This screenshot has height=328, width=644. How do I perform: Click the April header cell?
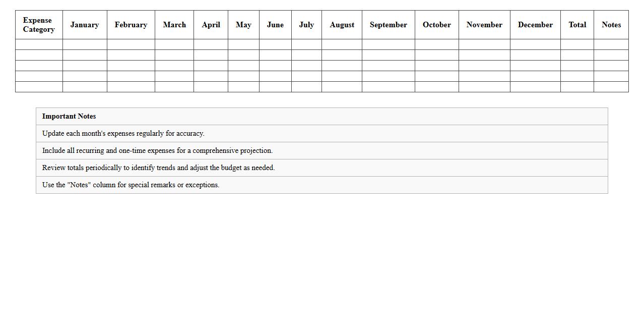(211, 25)
